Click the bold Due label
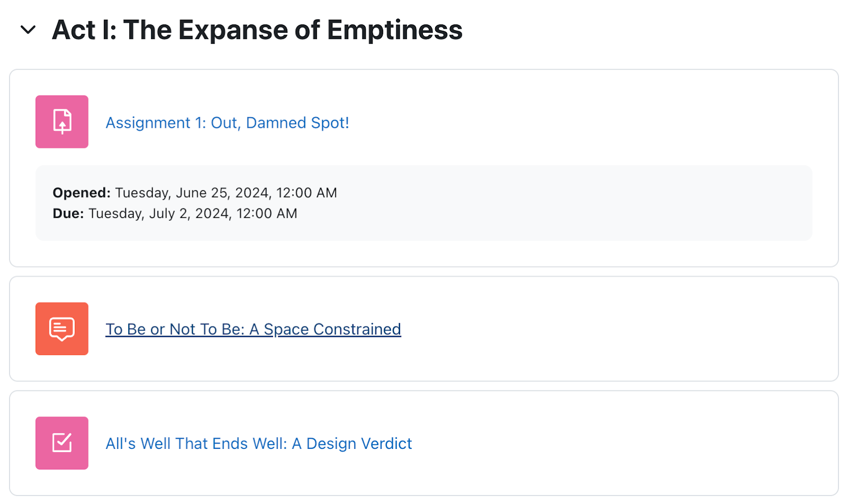 [x=68, y=214]
